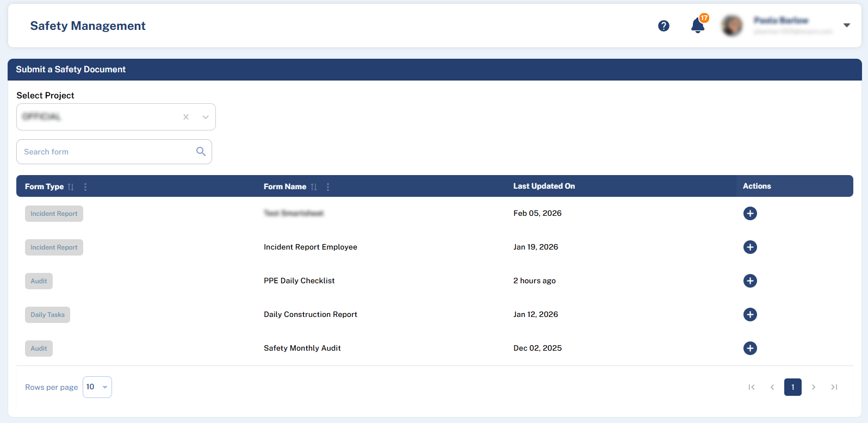Image resolution: width=868 pixels, height=423 pixels.
Task: Expand the user account dropdown arrow
Action: point(846,26)
